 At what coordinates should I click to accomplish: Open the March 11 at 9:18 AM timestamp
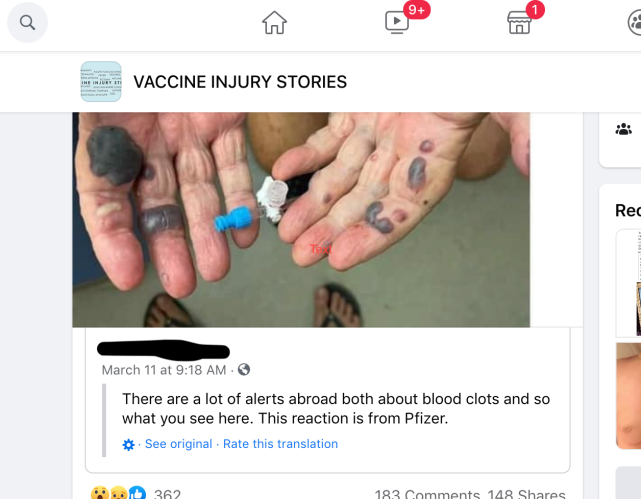coord(164,370)
